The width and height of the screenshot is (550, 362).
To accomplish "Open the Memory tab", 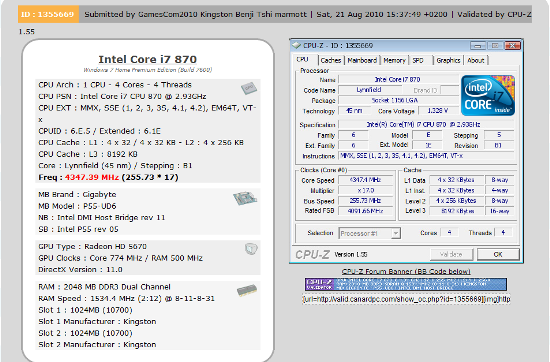I will click(x=394, y=60).
